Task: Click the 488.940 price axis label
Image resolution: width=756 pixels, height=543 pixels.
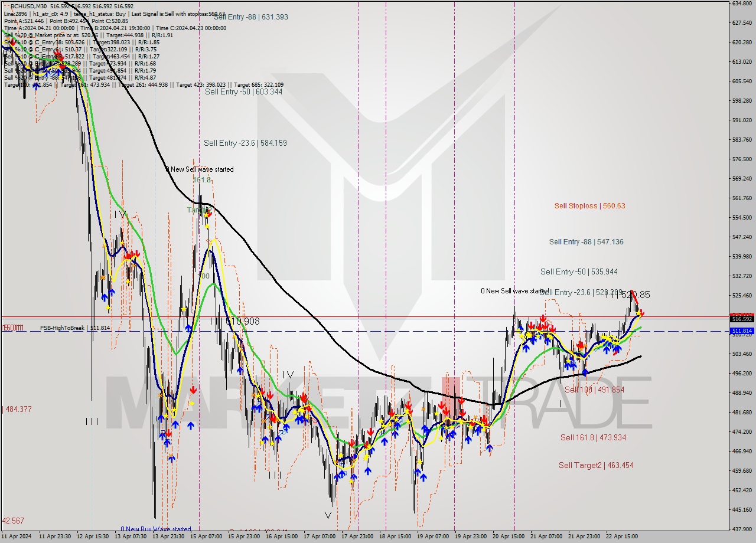Action: (742, 393)
